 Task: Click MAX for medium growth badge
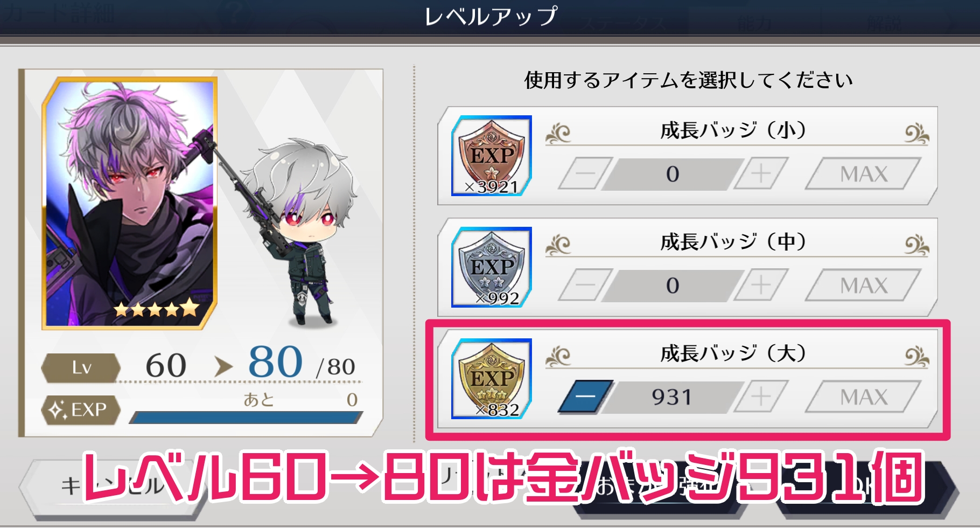coord(863,285)
